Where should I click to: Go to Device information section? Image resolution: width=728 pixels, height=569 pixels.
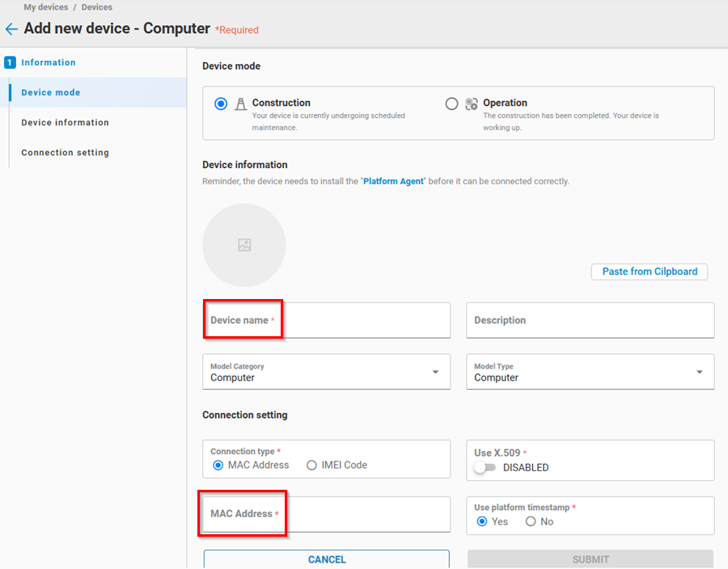(65, 123)
